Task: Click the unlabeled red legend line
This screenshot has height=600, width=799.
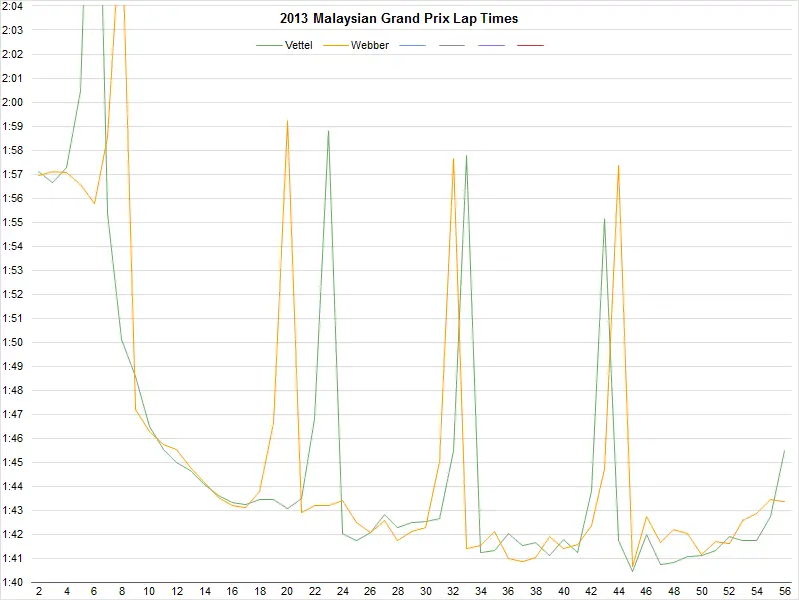Action: coord(530,45)
